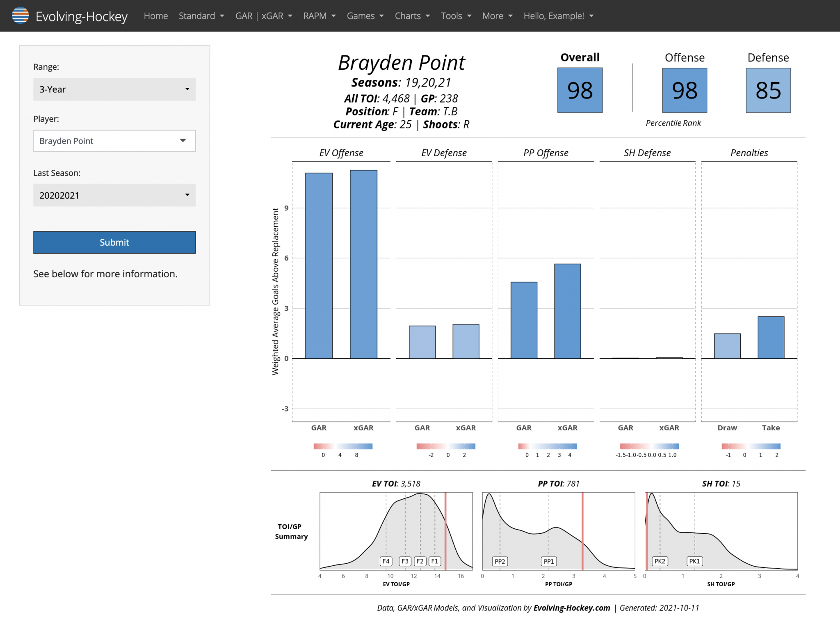
Task: Go to the Home nav link
Action: coord(155,16)
